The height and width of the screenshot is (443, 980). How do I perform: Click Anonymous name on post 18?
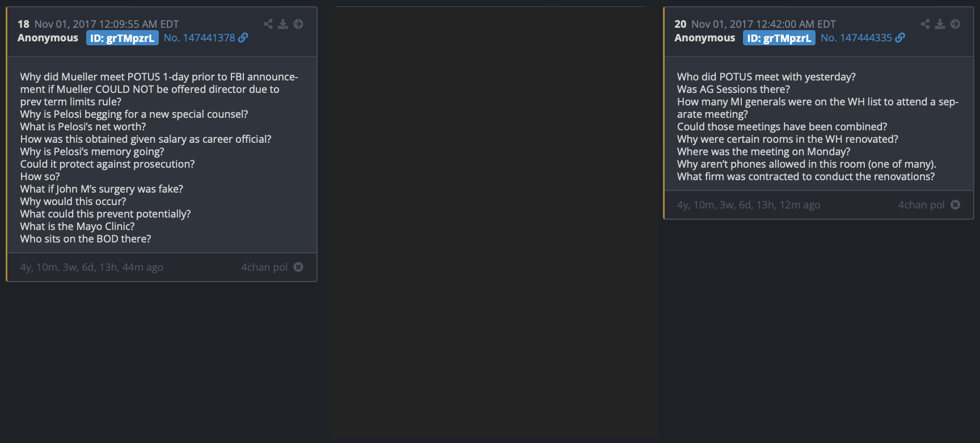coord(48,38)
